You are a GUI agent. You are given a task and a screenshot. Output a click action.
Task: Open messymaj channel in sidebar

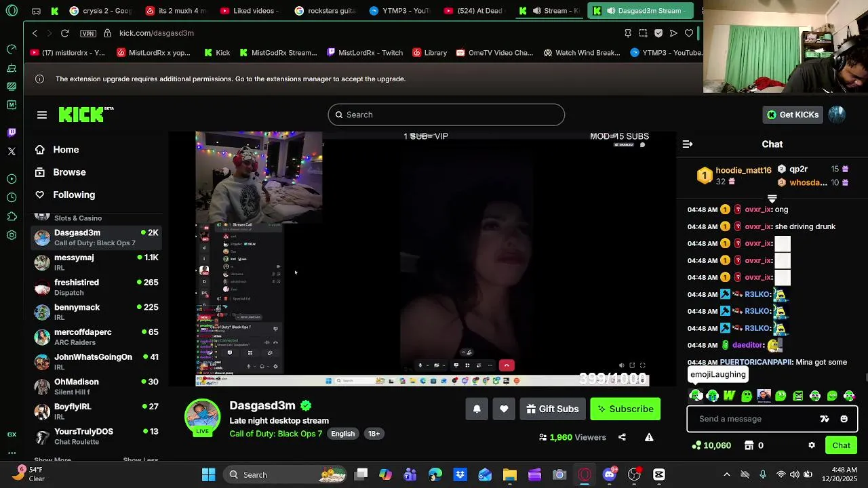[98, 262]
